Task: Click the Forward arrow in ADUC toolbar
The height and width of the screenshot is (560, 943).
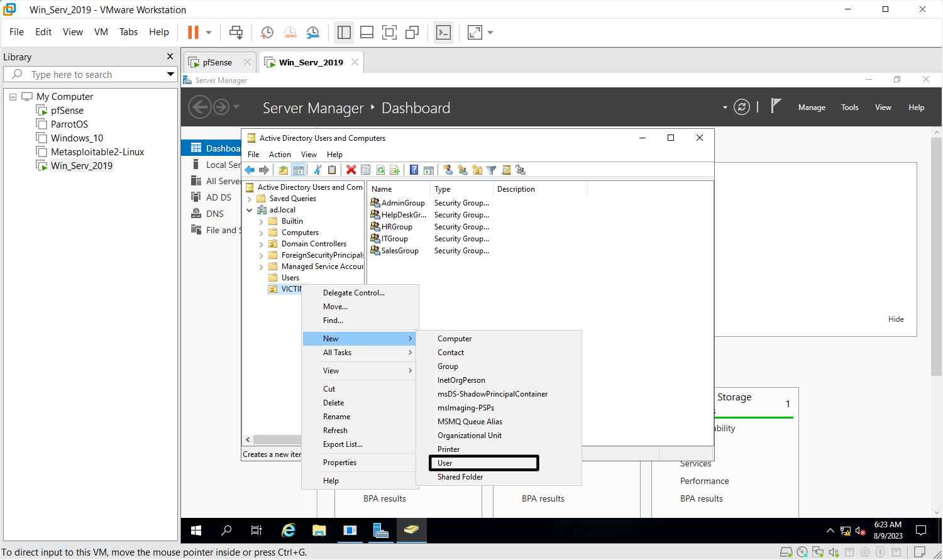Action: tap(264, 170)
